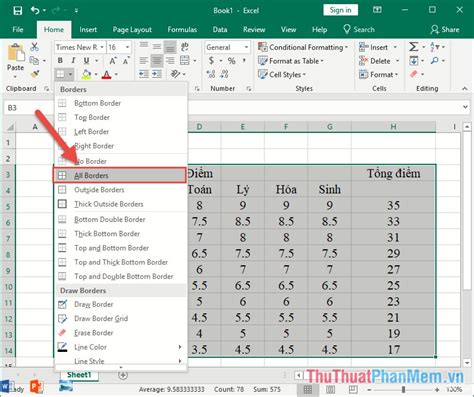
Task: Click the Format Painter brush icon
Action: [35, 74]
